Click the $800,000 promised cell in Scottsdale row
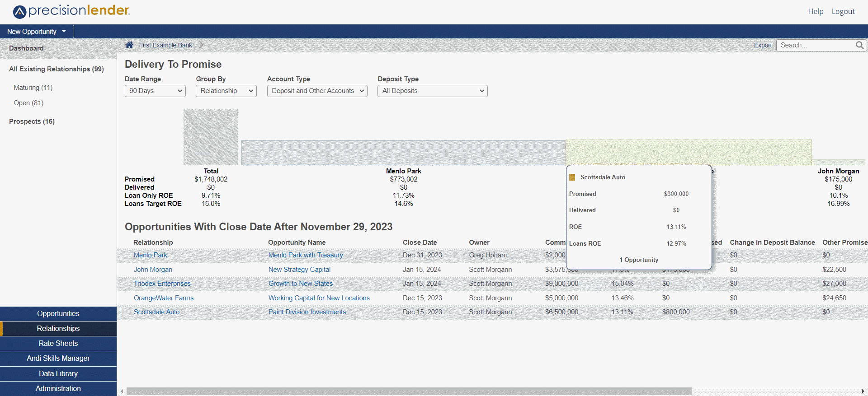 click(x=676, y=312)
